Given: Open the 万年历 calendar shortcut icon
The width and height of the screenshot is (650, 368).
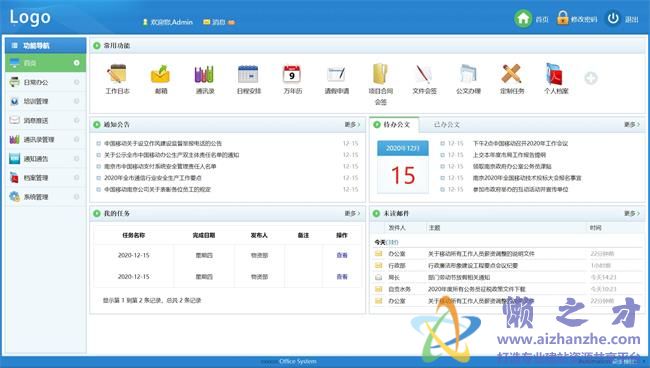Looking at the screenshot, I should click(292, 75).
